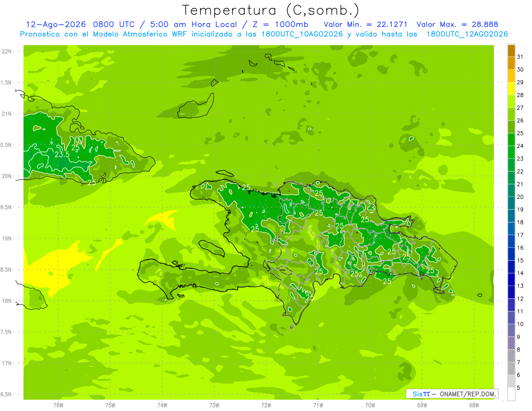Screen dimensions: 532x411
Task: Click the "21N" latitude label
Action: coord(6,114)
